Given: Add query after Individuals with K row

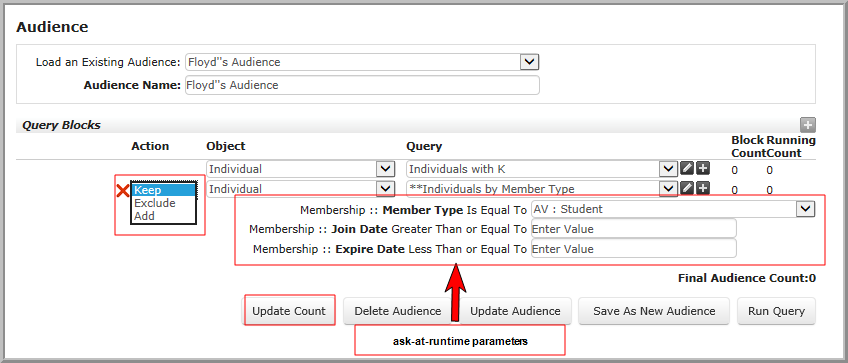Looking at the screenshot, I should [x=703, y=168].
